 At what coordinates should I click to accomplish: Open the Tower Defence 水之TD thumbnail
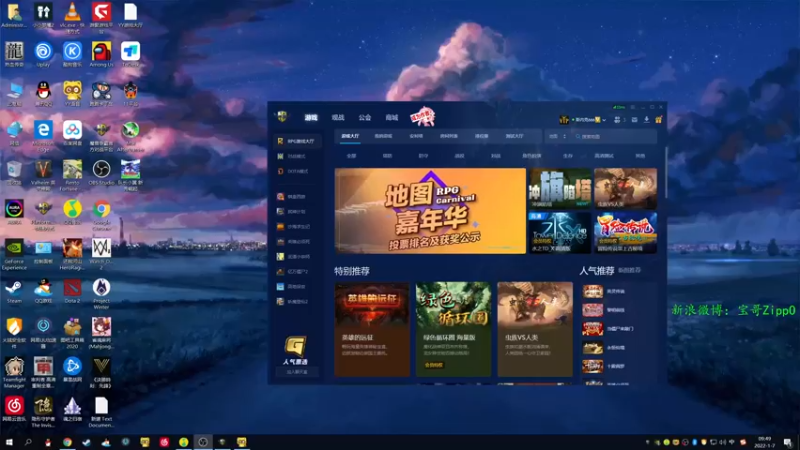pyautogui.click(x=560, y=233)
